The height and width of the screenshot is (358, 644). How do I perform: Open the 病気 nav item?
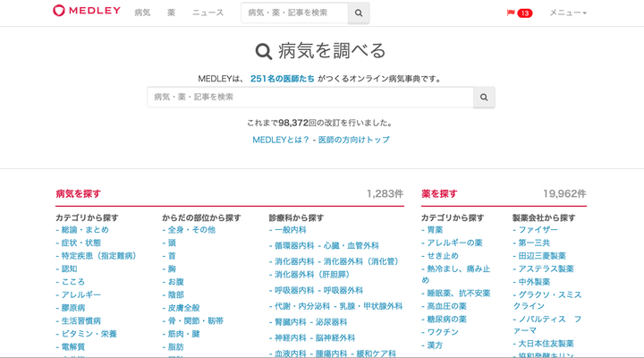point(142,13)
